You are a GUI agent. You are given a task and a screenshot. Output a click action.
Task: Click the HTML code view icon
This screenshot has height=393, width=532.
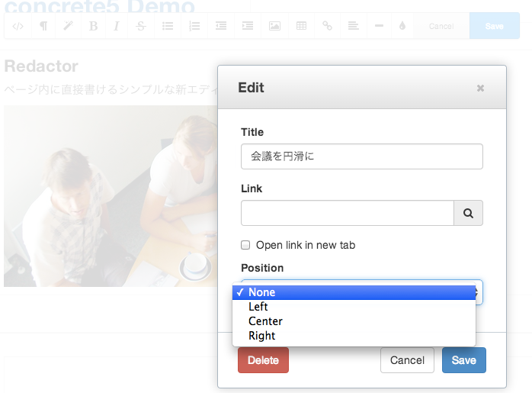[19, 26]
